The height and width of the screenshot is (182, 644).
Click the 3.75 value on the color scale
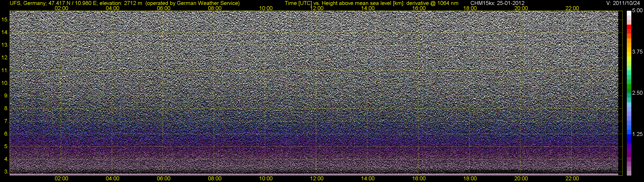(637, 52)
